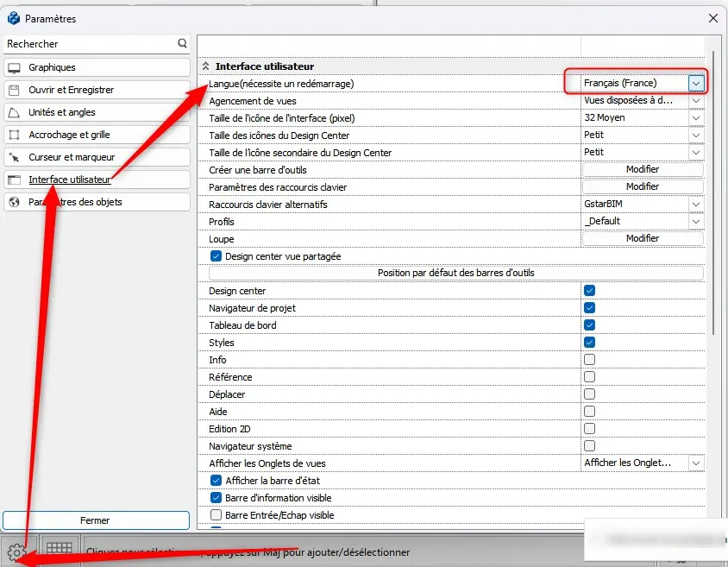
Task: Click the Ouvrir et Enregistrer floppy icon
Action: (x=15, y=90)
